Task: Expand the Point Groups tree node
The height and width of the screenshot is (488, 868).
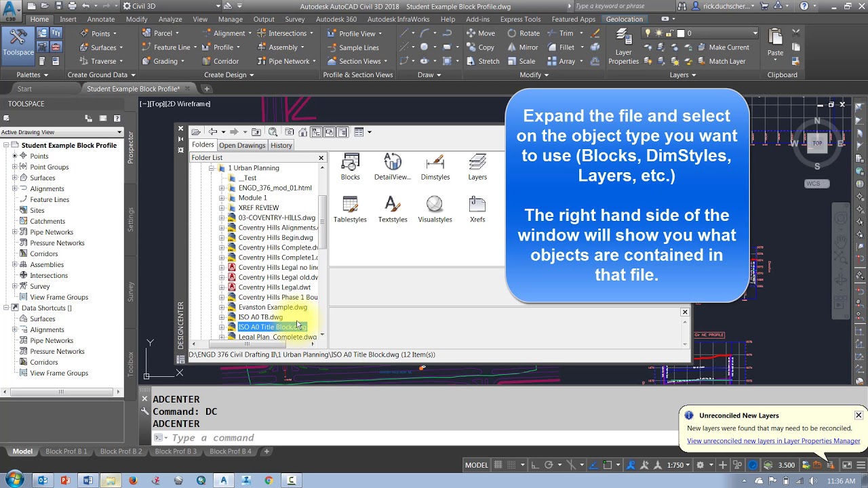Action: (15, 167)
